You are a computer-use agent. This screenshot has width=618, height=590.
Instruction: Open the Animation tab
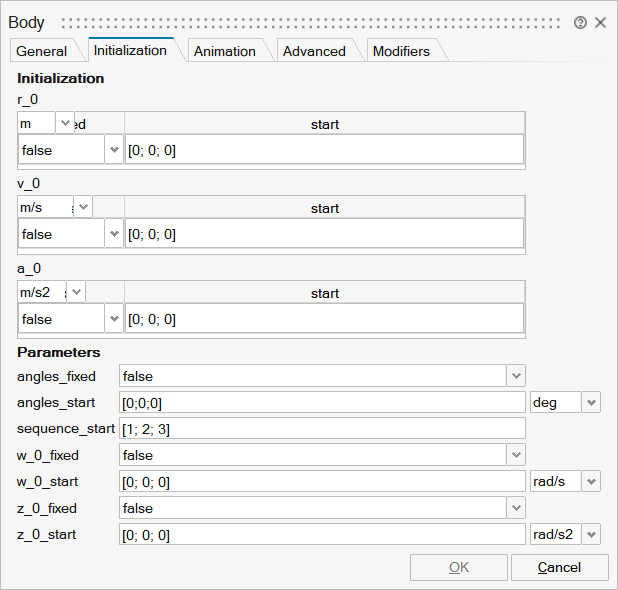click(224, 51)
